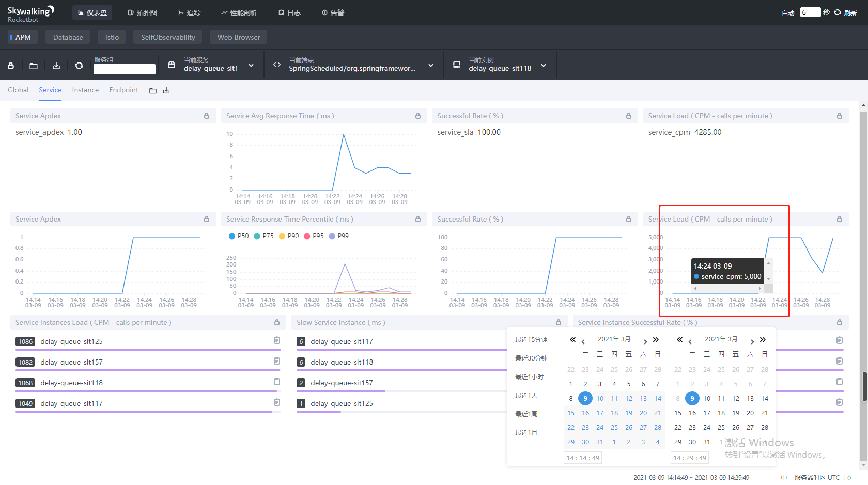The image size is (868, 485).
Task: Click the date range text in footer
Action: tap(691, 478)
